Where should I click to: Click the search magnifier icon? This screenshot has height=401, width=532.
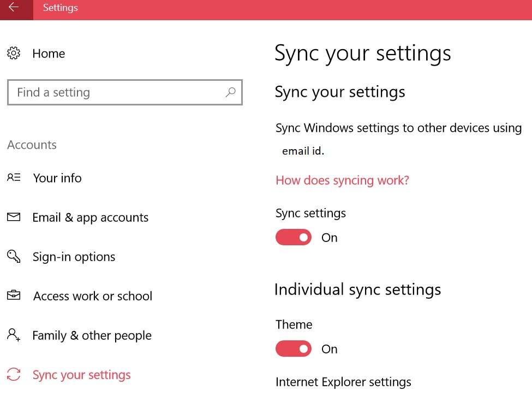click(230, 92)
